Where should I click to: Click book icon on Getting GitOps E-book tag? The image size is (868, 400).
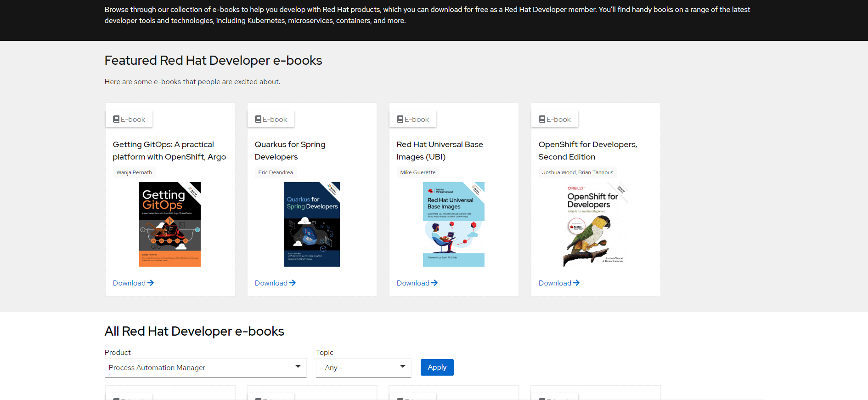(116, 120)
